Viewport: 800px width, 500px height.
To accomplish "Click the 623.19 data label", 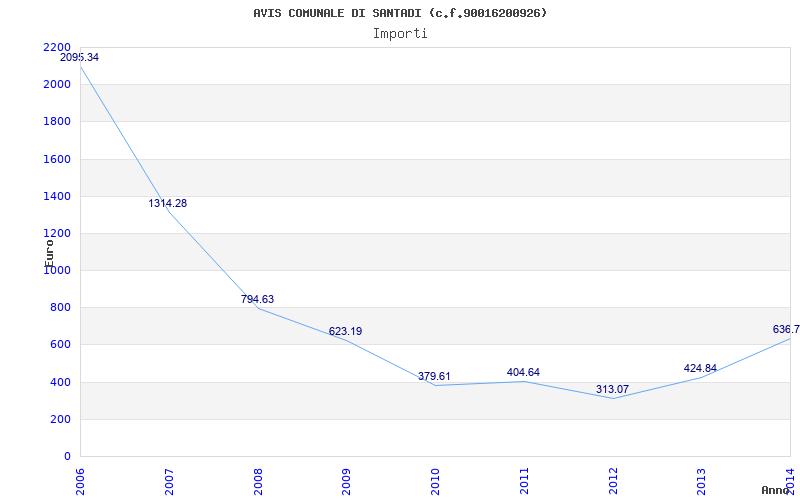I will [346, 332].
